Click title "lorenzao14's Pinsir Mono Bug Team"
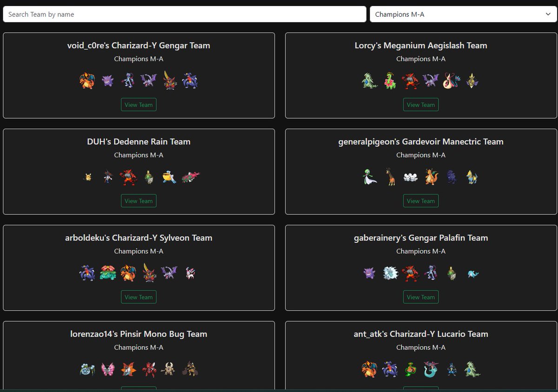This screenshot has width=558, height=392. 139,334
